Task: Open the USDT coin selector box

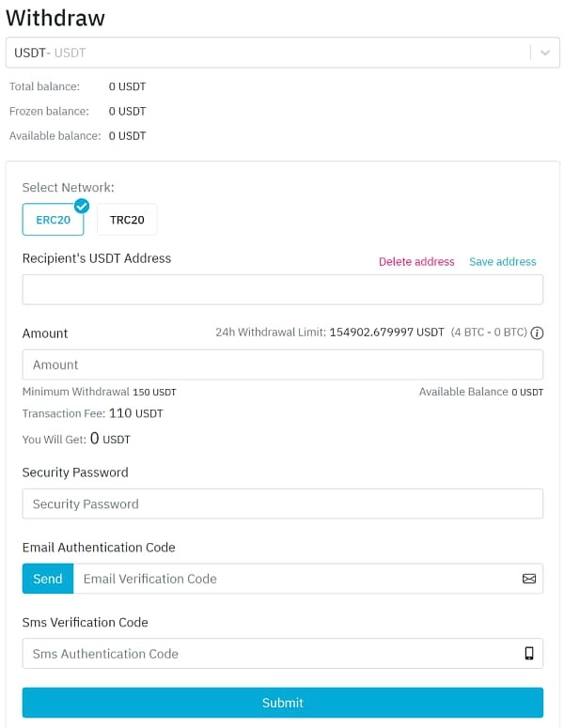Action: [x=282, y=53]
